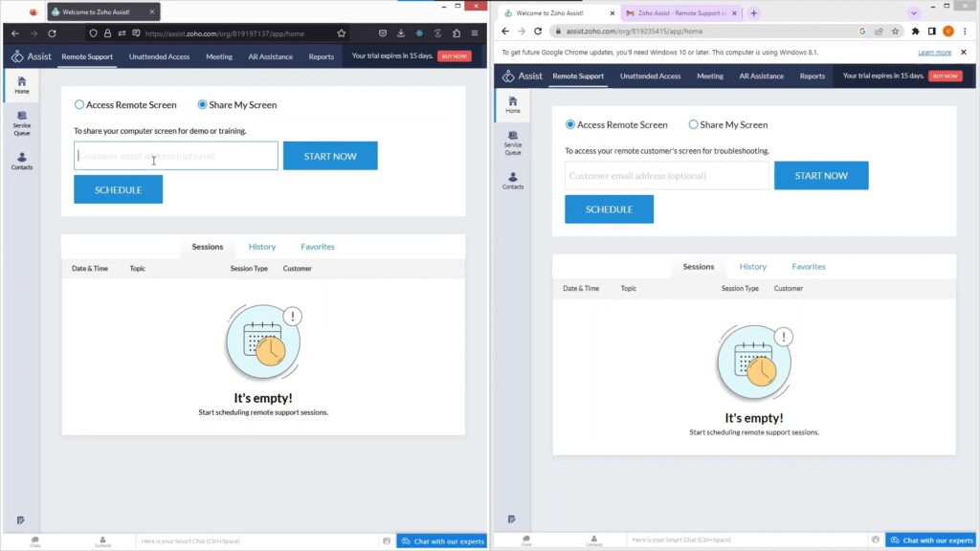Switch to the History tab
Image resolution: width=980 pixels, height=551 pixels.
point(261,246)
